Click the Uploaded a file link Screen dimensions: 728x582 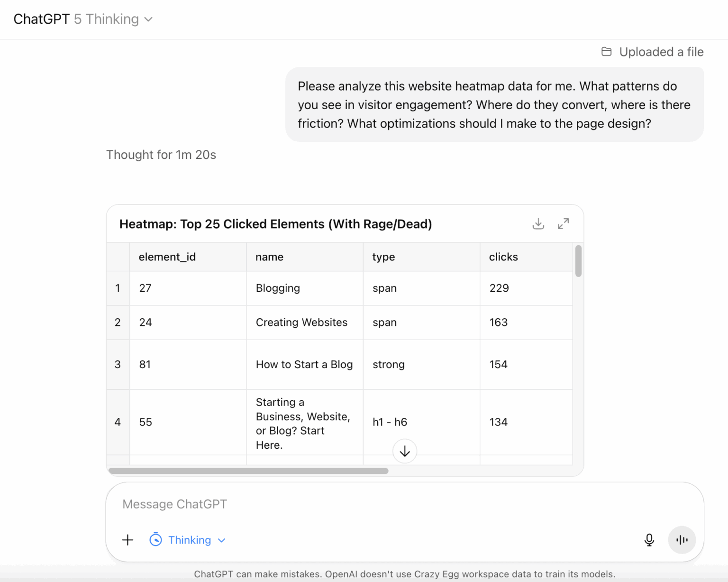[662, 52]
